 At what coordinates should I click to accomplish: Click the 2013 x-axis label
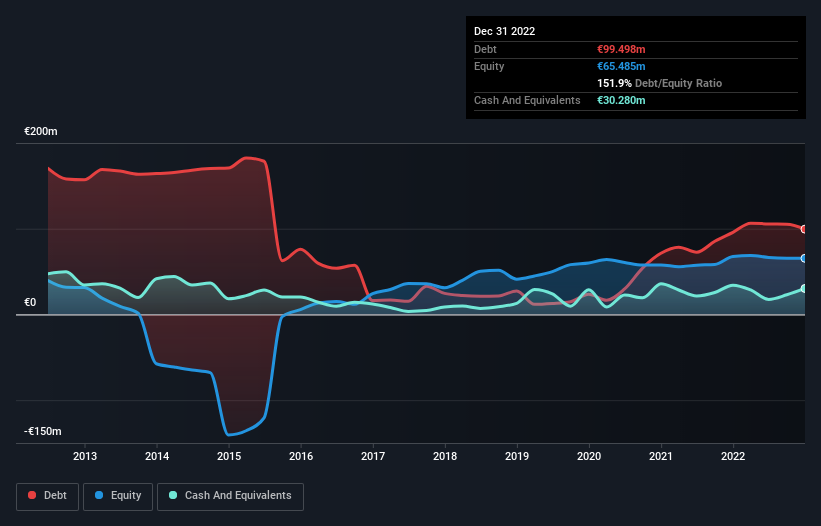pyautogui.click(x=85, y=456)
